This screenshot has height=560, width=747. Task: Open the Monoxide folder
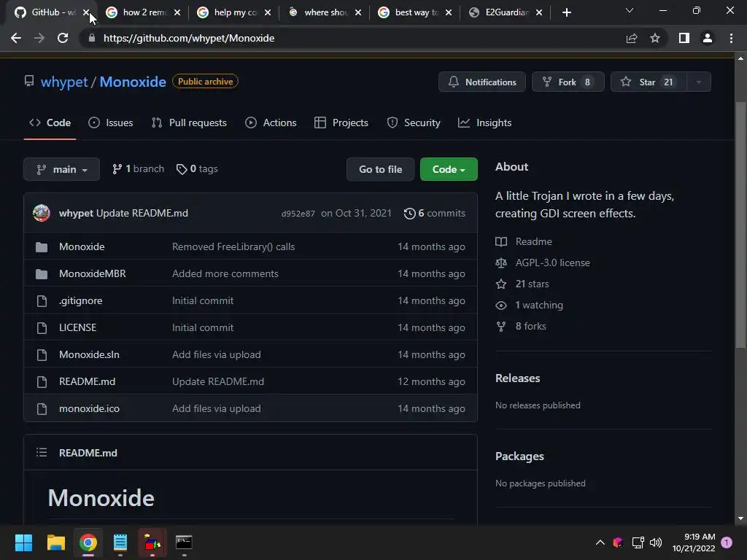coord(82,246)
